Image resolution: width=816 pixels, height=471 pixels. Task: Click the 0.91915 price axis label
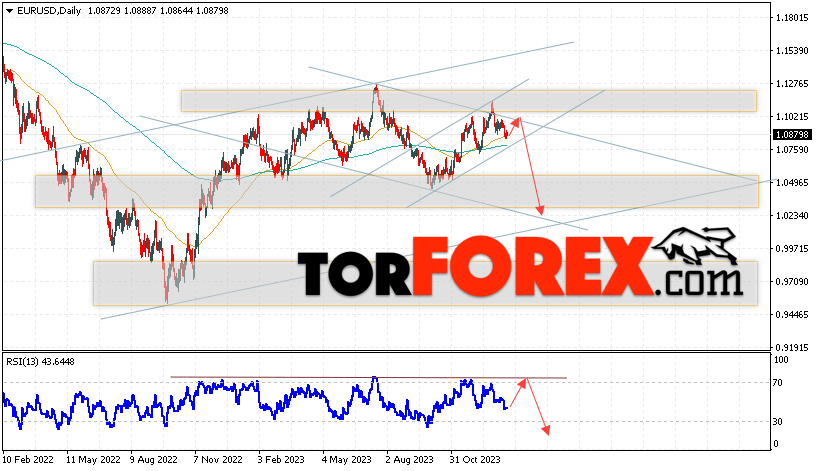pyautogui.click(x=792, y=348)
